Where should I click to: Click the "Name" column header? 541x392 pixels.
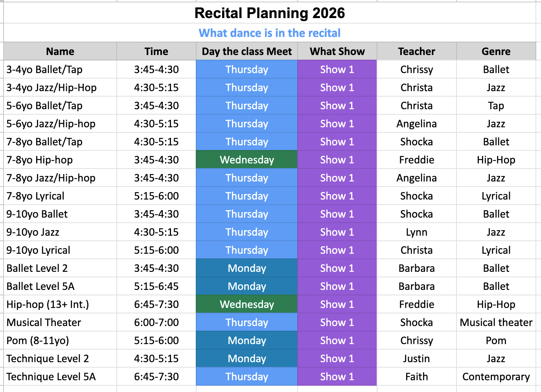[x=60, y=51]
